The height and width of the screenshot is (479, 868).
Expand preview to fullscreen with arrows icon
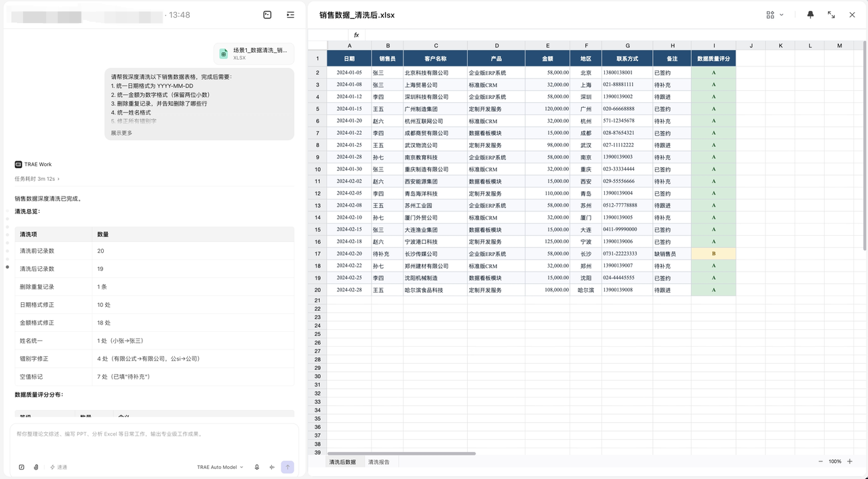pyautogui.click(x=831, y=15)
